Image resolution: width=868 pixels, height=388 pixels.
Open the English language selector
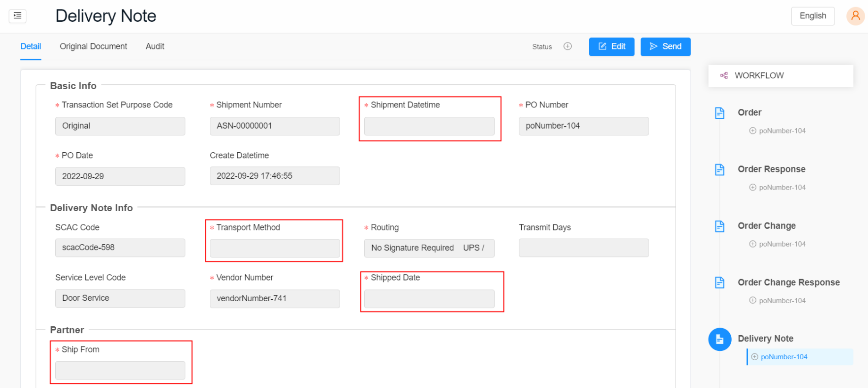[x=812, y=16]
